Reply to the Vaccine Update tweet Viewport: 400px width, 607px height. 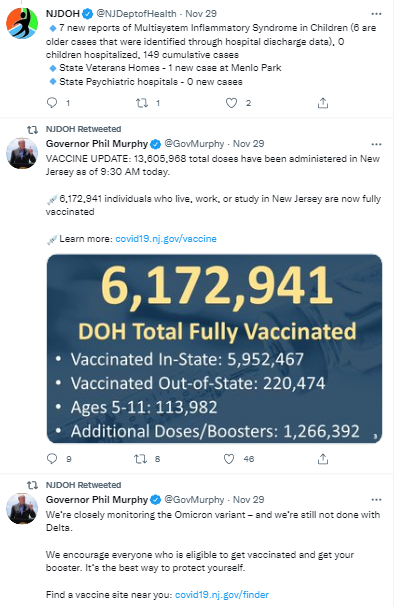click(52, 459)
